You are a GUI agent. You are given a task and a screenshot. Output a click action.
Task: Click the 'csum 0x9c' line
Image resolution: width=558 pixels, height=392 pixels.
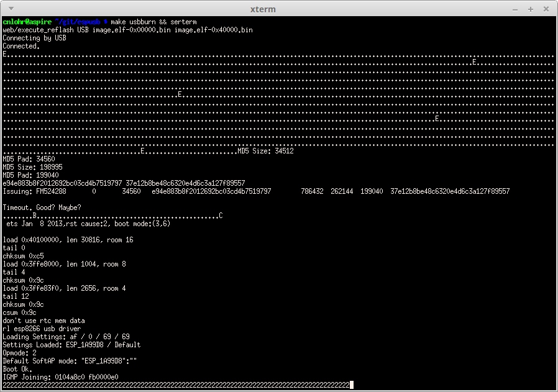pos(19,312)
